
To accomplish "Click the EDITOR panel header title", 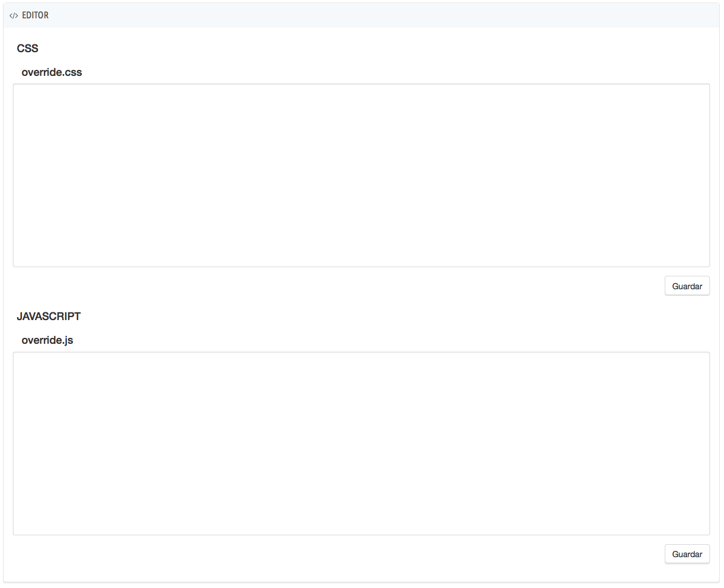I will 35,15.
